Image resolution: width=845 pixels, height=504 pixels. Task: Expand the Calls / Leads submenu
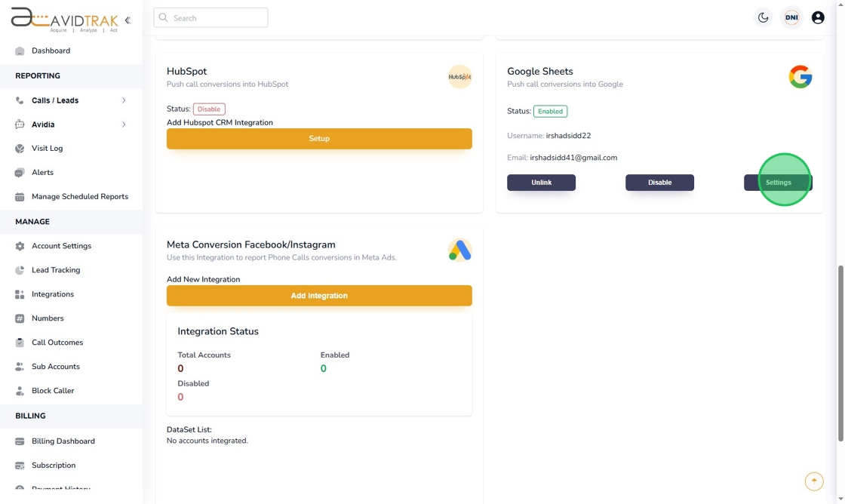click(124, 100)
